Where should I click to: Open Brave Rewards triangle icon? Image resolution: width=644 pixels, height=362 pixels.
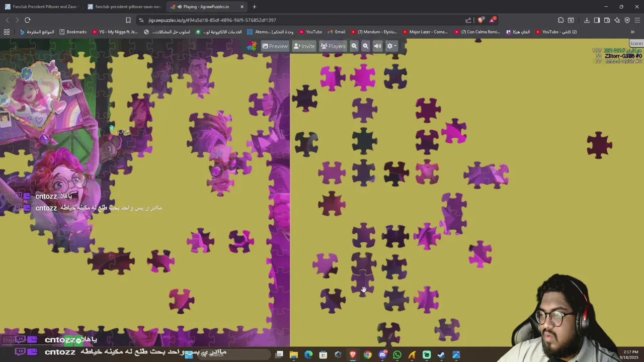tap(493, 20)
